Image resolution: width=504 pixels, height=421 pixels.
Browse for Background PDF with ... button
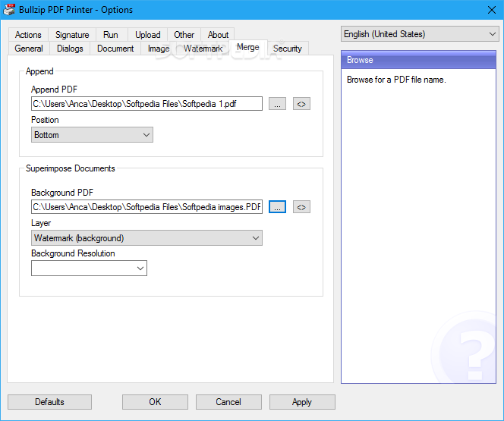[277, 207]
